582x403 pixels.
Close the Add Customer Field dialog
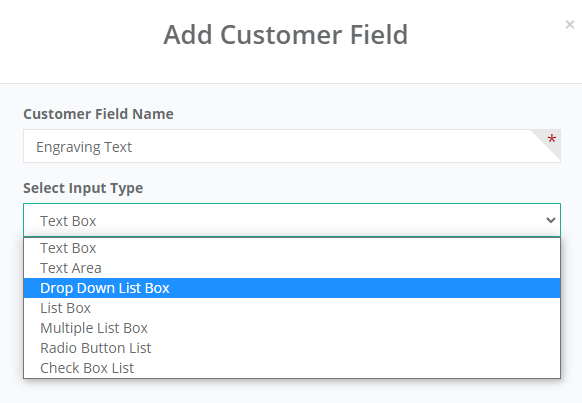coord(569,24)
